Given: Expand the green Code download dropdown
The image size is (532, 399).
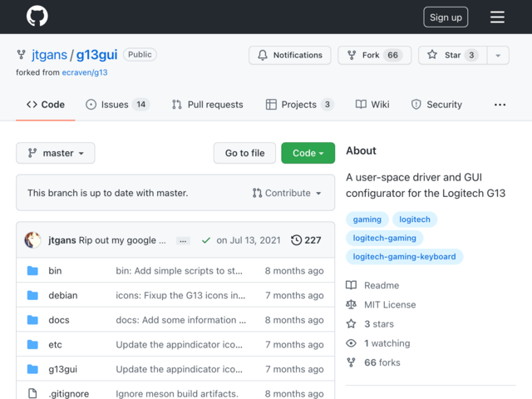Looking at the screenshot, I should [x=308, y=153].
